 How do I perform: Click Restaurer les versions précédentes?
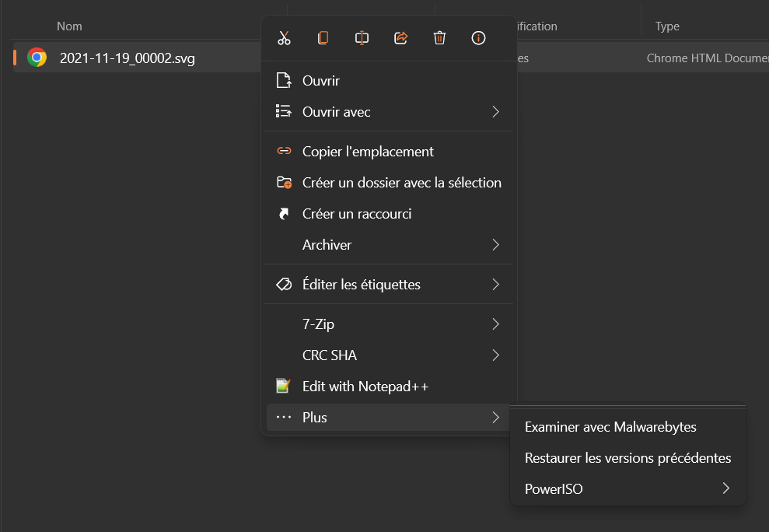[627, 457]
